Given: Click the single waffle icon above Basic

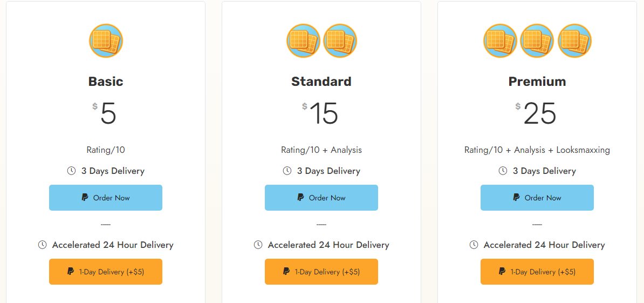Looking at the screenshot, I should tap(106, 41).
